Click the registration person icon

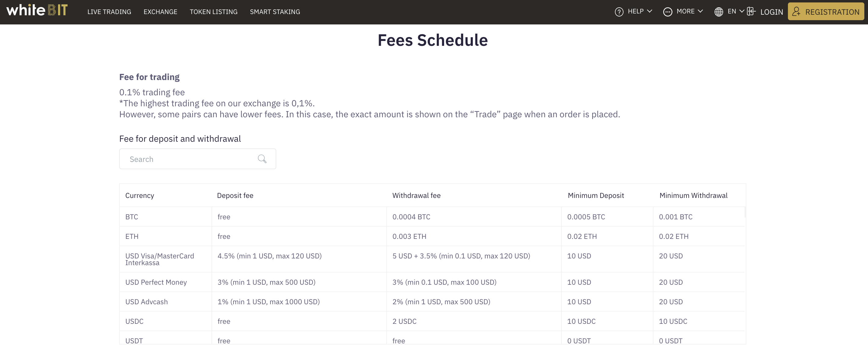(796, 11)
